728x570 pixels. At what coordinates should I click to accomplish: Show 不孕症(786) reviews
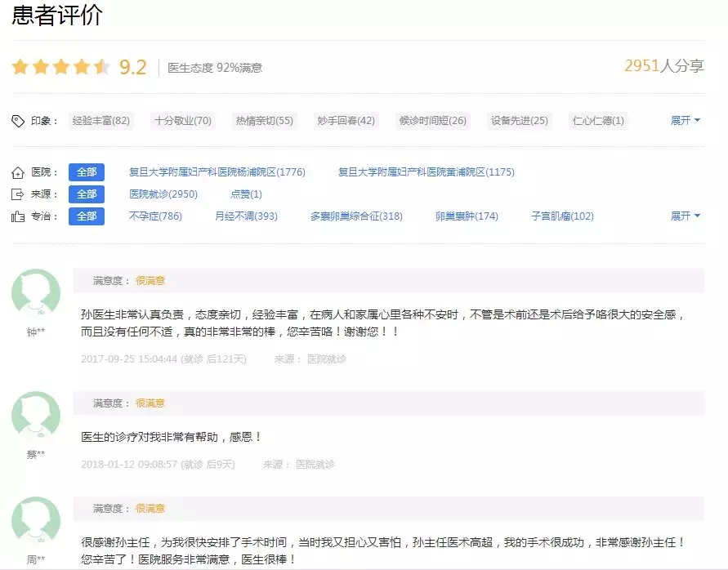tap(155, 216)
